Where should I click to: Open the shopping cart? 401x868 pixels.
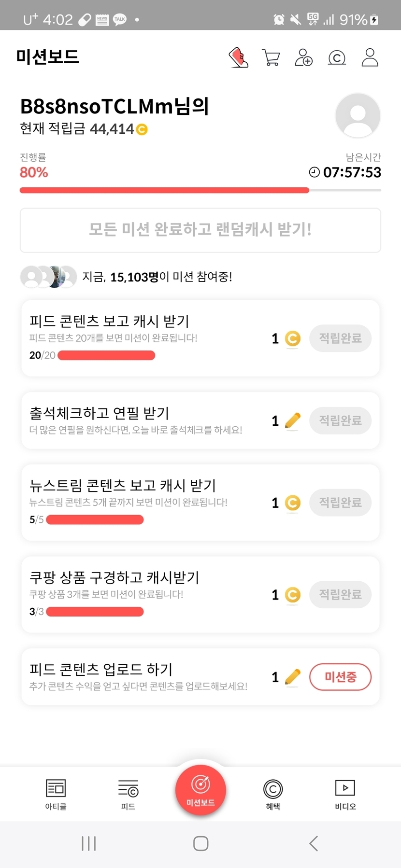click(x=271, y=57)
